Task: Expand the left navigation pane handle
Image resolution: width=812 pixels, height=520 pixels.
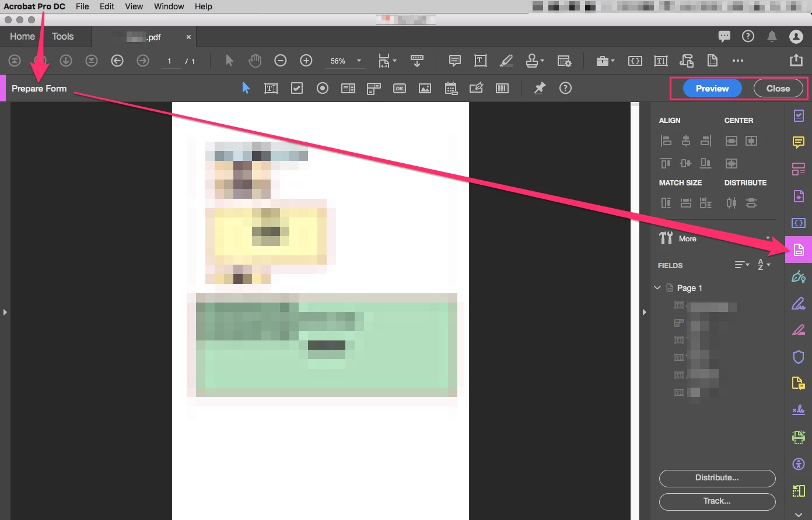Action: pyautogui.click(x=5, y=312)
